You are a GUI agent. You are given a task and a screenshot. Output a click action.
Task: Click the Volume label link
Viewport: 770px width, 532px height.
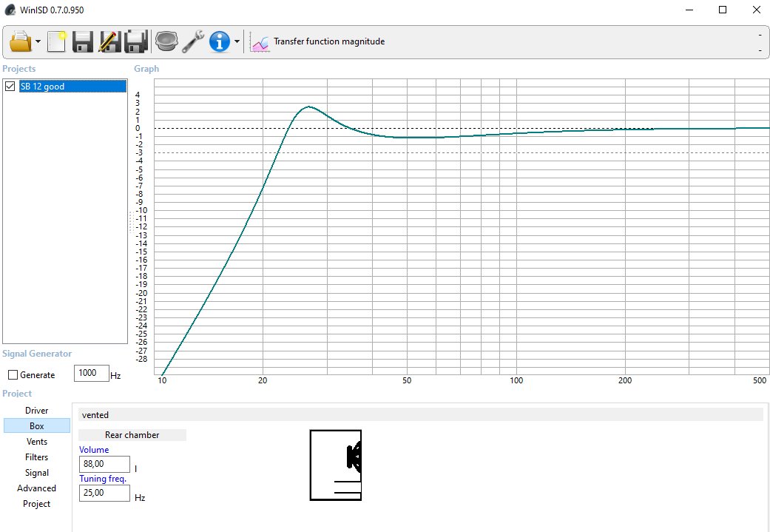[94, 449]
